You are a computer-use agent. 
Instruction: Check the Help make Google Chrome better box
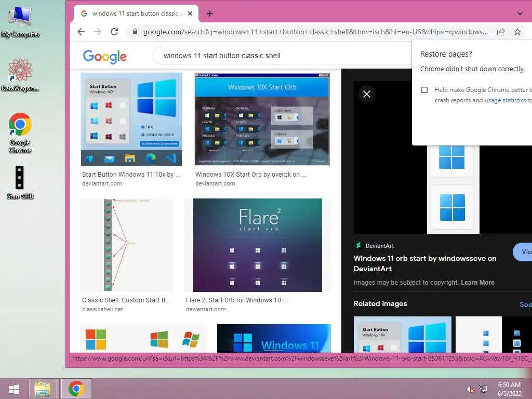[424, 90]
